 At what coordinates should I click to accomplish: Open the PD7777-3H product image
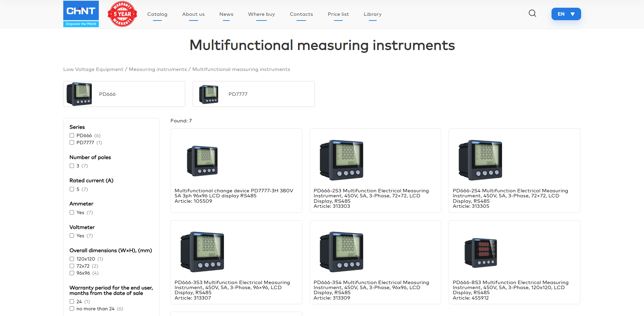202,161
